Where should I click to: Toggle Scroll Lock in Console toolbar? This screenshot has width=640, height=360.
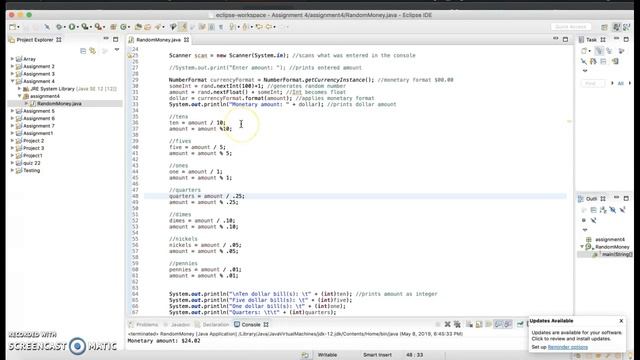[x=479, y=324]
